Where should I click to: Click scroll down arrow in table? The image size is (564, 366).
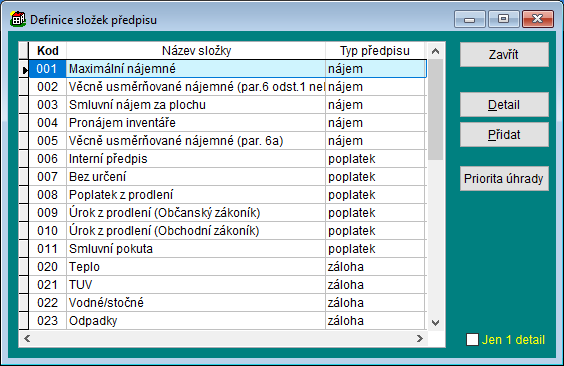435,322
